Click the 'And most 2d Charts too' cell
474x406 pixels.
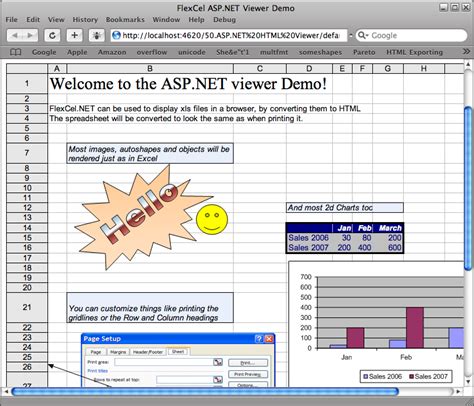[345, 208]
